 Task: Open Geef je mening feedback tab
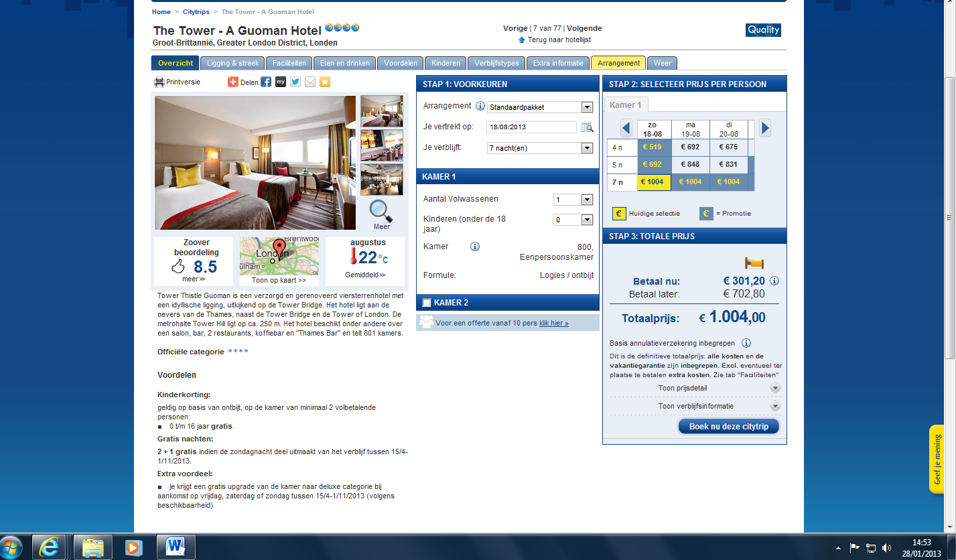937,459
